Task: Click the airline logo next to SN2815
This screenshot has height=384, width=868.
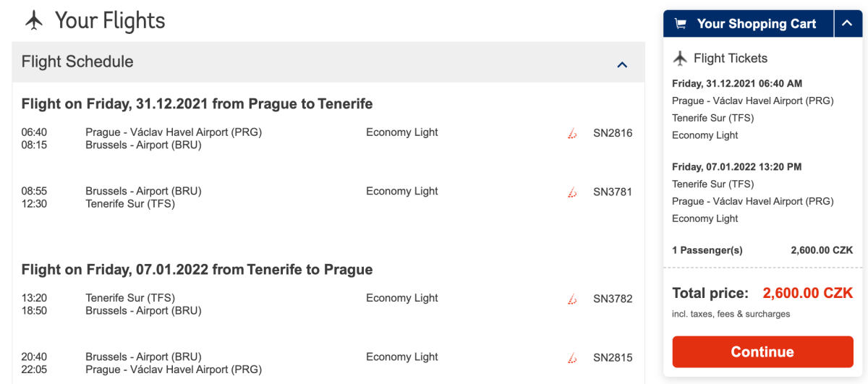Action: pos(572,357)
